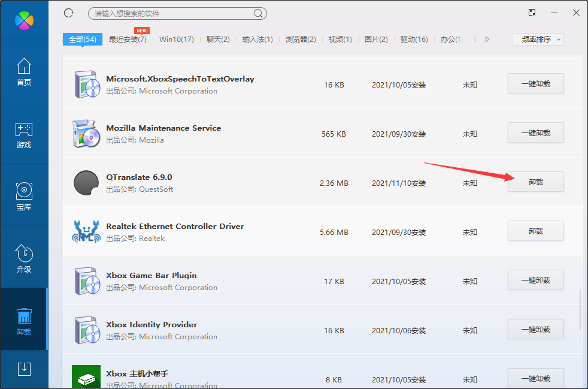The width and height of the screenshot is (588, 389).
Task: Click the 2.36 MB size value
Action: [x=334, y=183]
